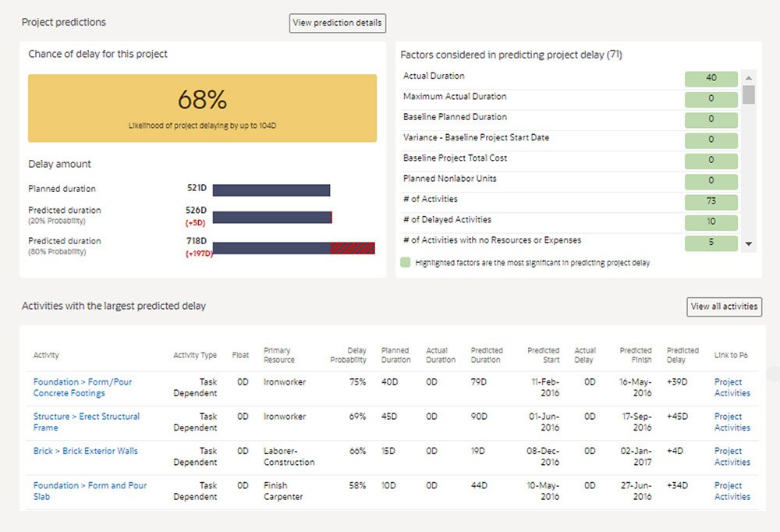The height and width of the screenshot is (532, 780).
Task: Click the green legend swatch for highlighted factors
Action: point(405,264)
